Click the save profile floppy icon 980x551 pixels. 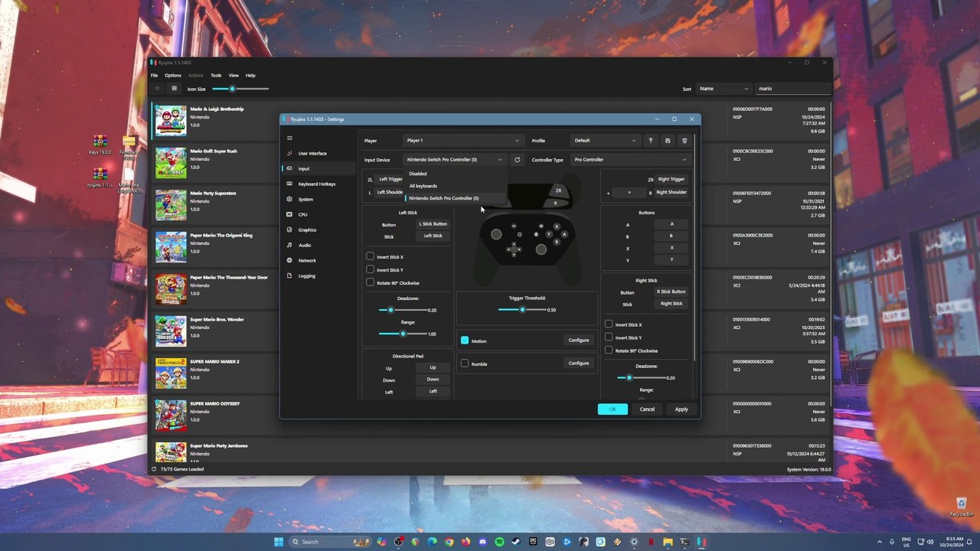[x=668, y=141]
